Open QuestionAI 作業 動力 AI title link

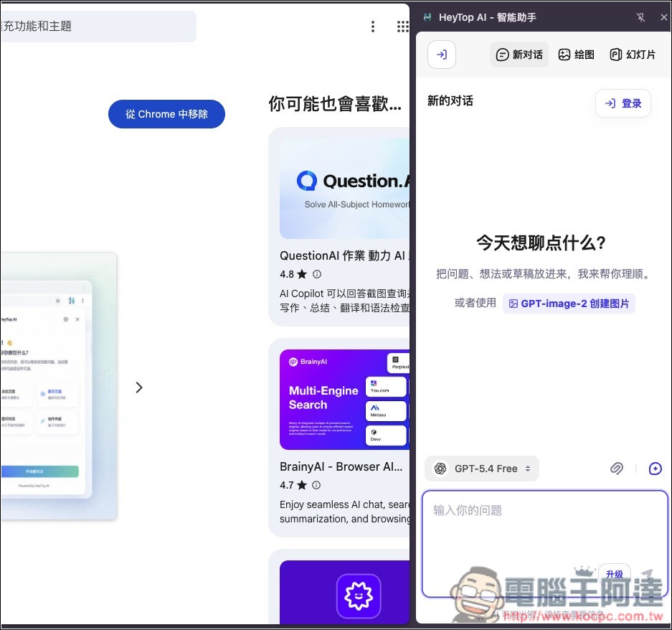(344, 255)
